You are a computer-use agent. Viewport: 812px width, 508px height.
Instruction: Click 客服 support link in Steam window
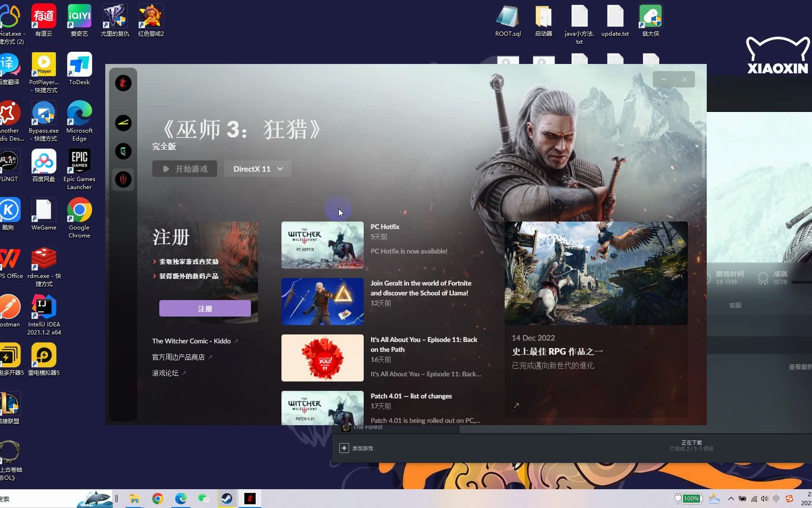tap(735, 305)
